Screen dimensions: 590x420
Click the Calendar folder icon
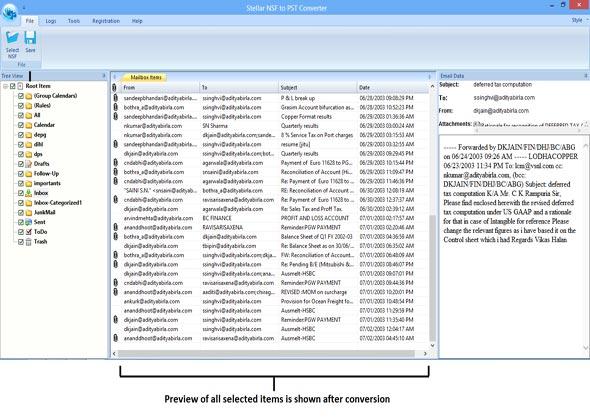[x=29, y=125]
